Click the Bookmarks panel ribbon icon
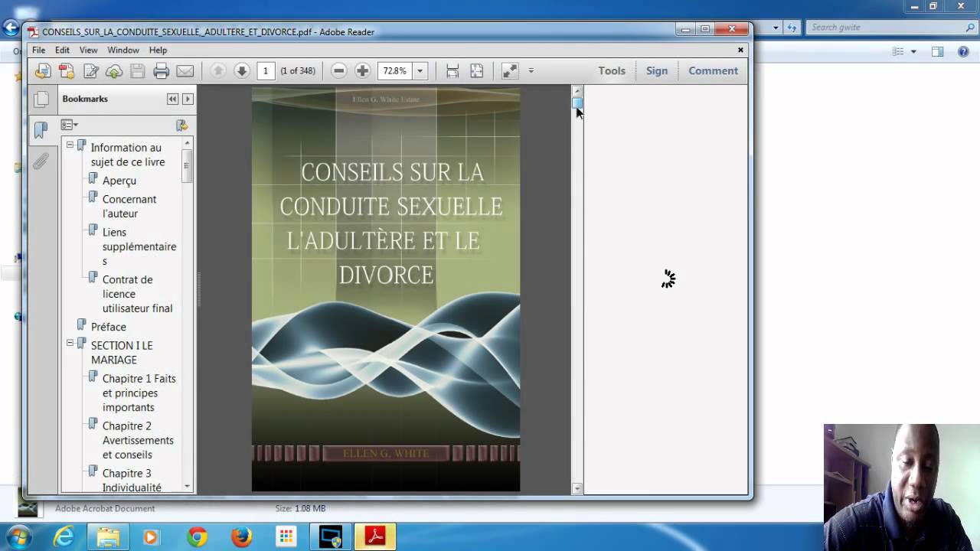 click(41, 129)
